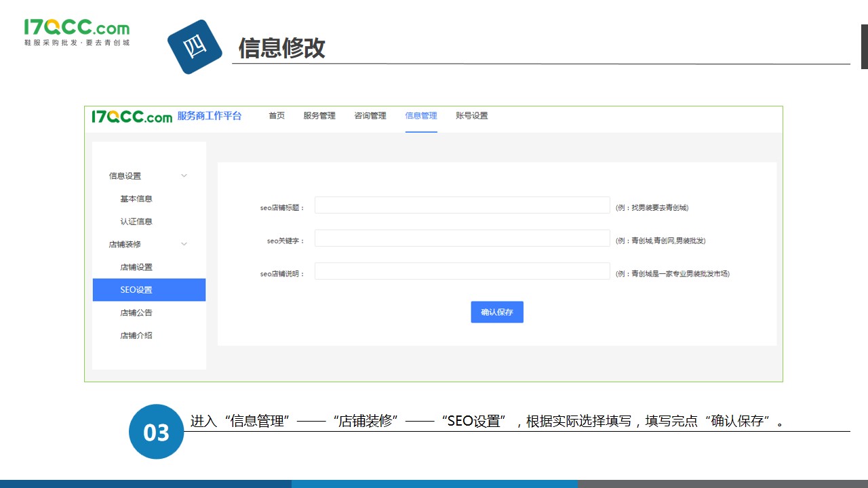Focus the seo关键字 text box

[x=462, y=239]
